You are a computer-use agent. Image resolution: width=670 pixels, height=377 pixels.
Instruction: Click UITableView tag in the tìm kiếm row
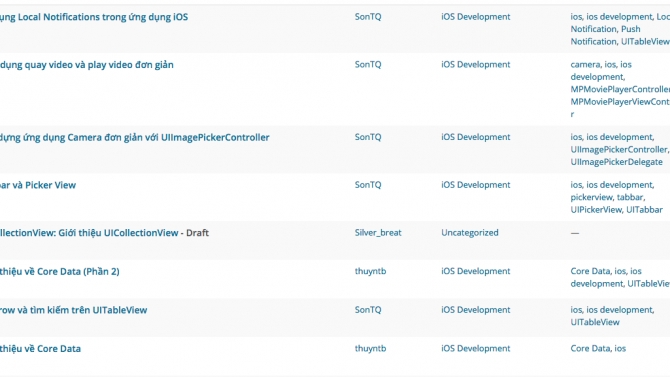(595, 322)
